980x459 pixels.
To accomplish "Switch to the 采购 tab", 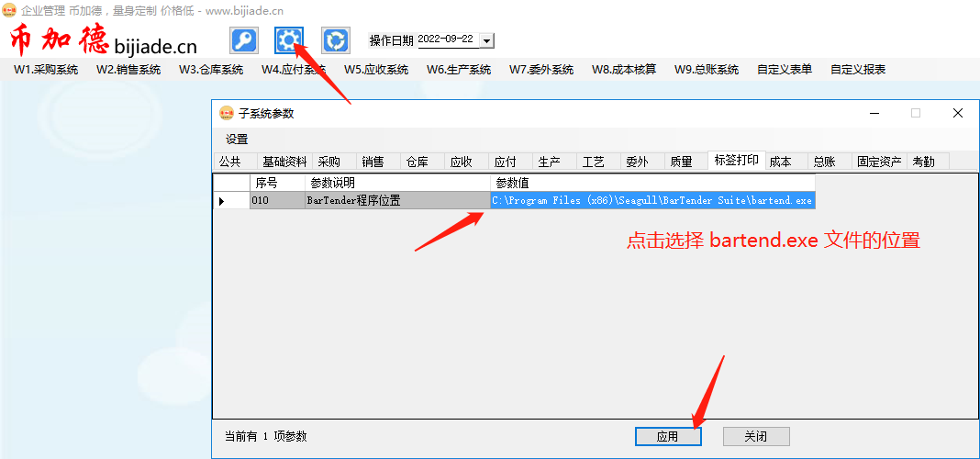I will coord(334,162).
